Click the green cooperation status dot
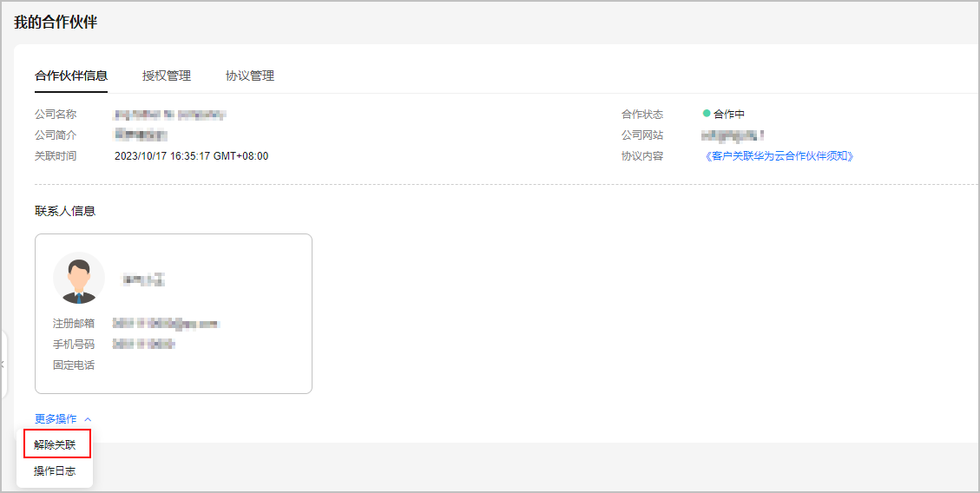980x493 pixels. click(707, 114)
